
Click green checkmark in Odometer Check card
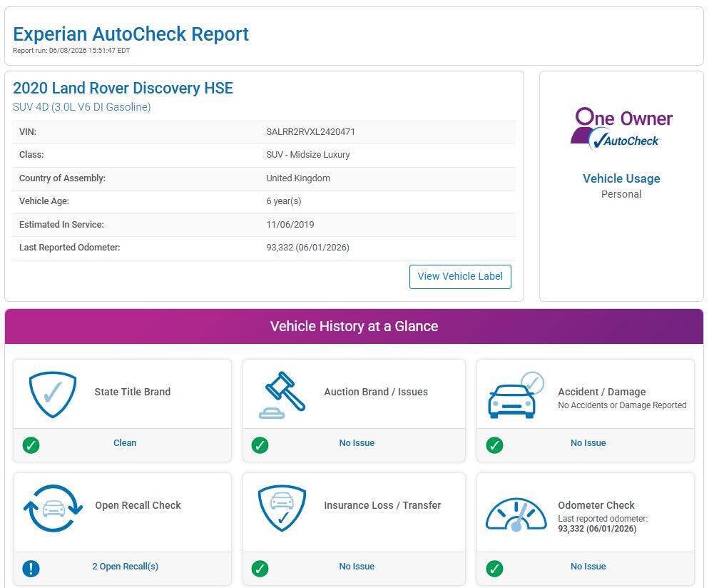[495, 569]
